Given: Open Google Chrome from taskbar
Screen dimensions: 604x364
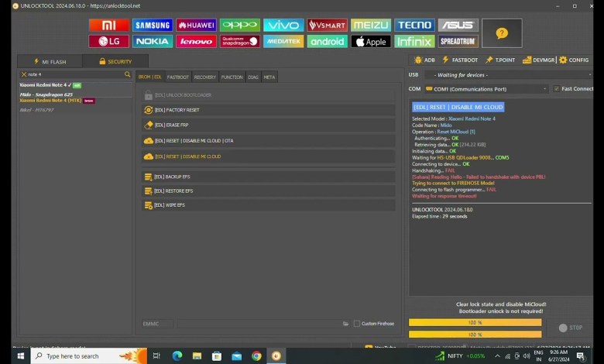Looking at the screenshot, I should [256, 356].
